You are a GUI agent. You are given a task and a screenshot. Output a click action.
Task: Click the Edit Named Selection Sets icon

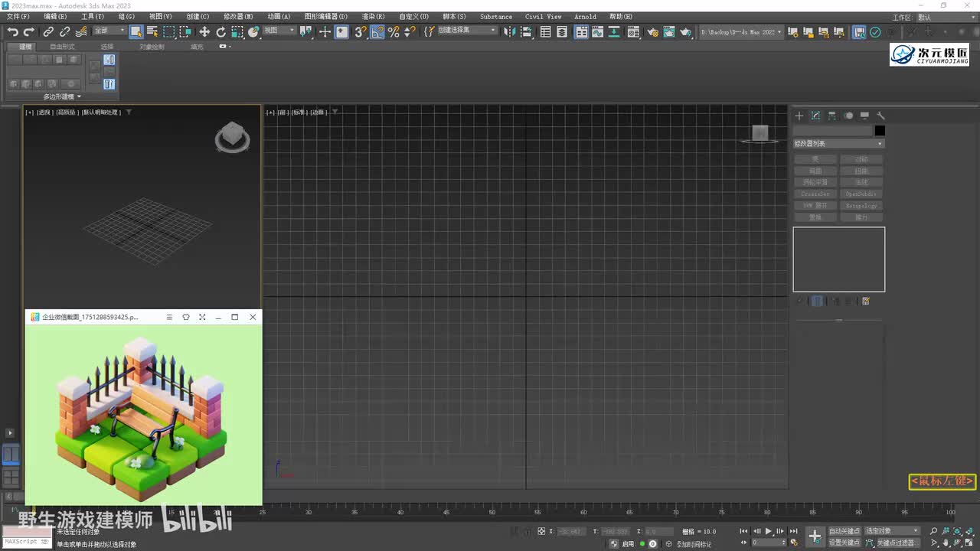(429, 31)
